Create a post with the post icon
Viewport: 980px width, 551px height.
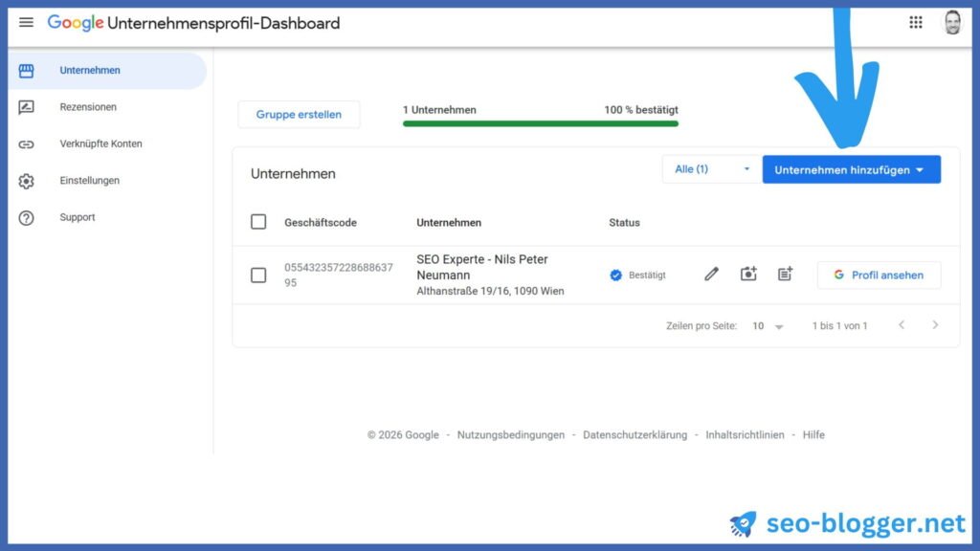[x=785, y=274]
